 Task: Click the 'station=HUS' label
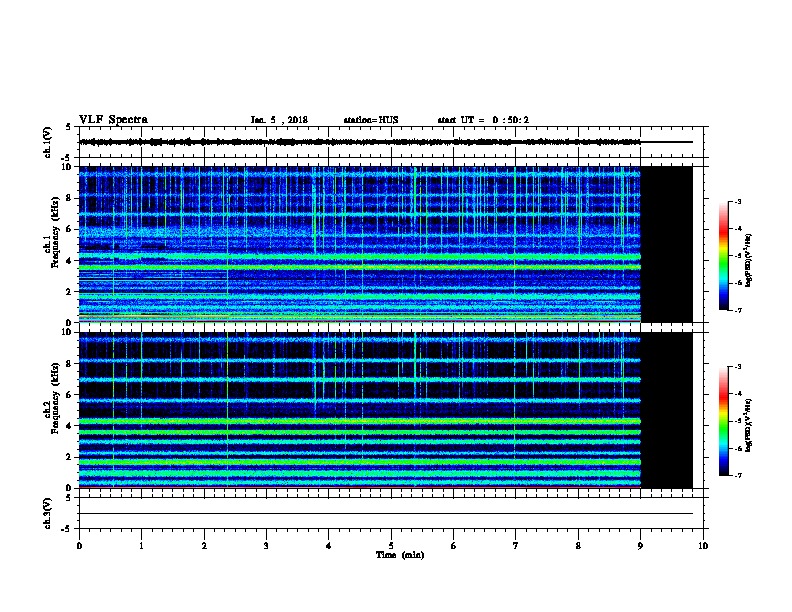[x=371, y=120]
